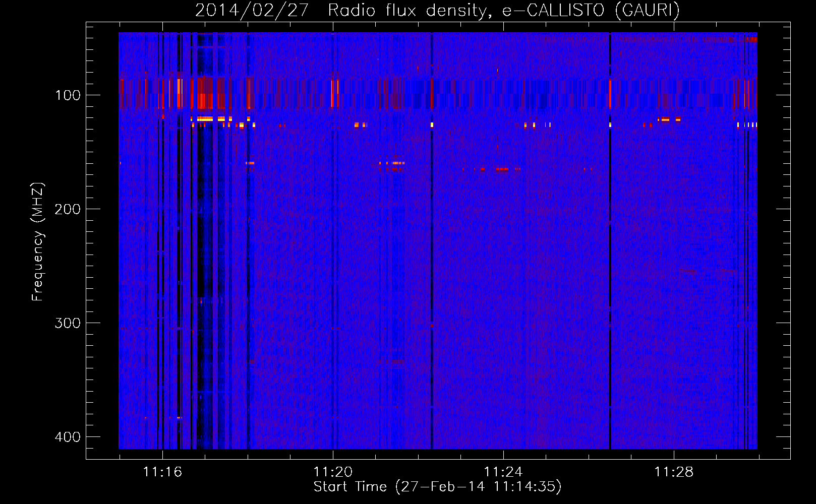Click the 11:20 time tick label
Image resolution: width=816 pixels, height=504 pixels.
[333, 472]
